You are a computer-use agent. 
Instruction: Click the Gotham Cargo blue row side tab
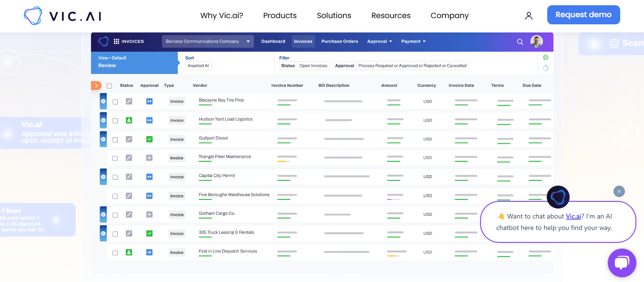click(x=103, y=215)
